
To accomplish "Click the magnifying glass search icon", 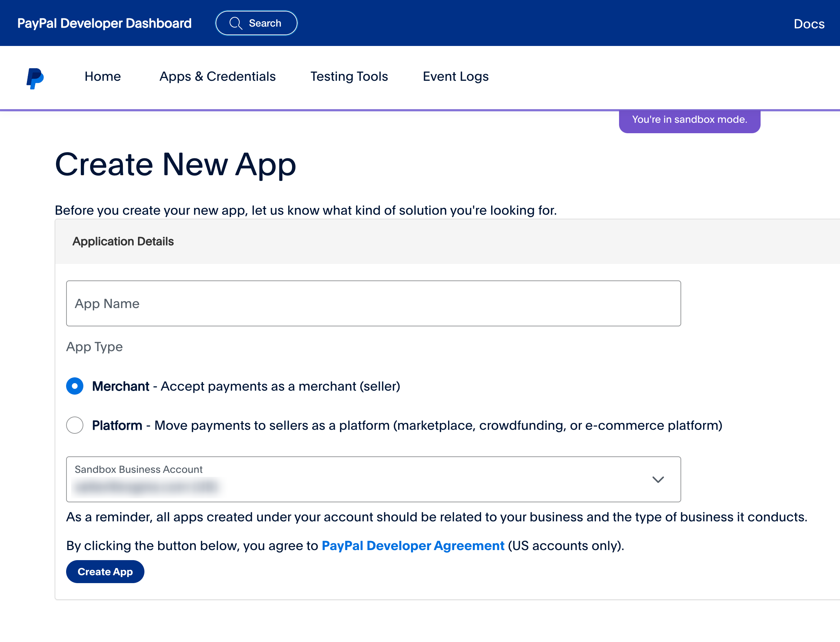I will [236, 23].
